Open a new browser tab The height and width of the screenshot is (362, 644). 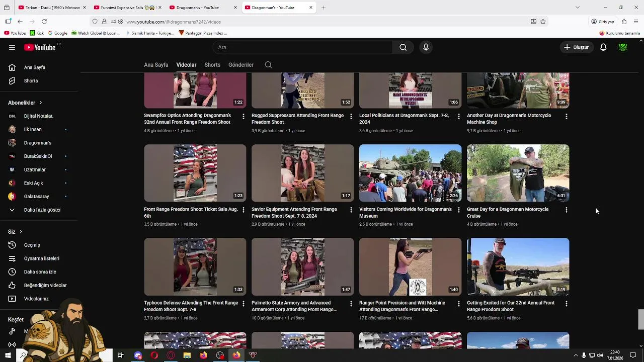(x=324, y=8)
